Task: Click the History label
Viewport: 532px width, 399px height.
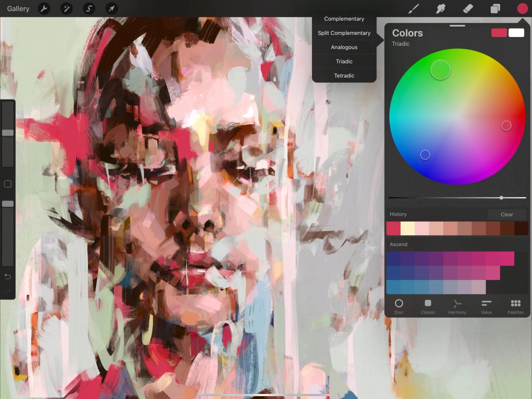Action: 398,214
